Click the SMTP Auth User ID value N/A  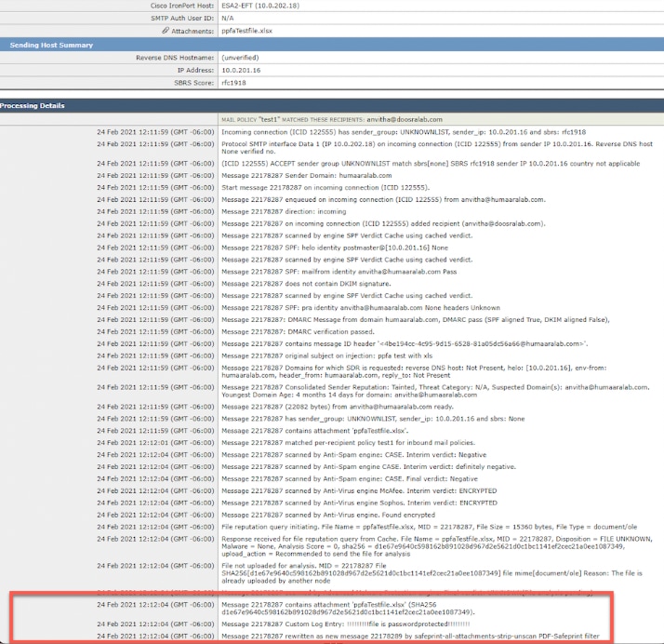point(228,19)
